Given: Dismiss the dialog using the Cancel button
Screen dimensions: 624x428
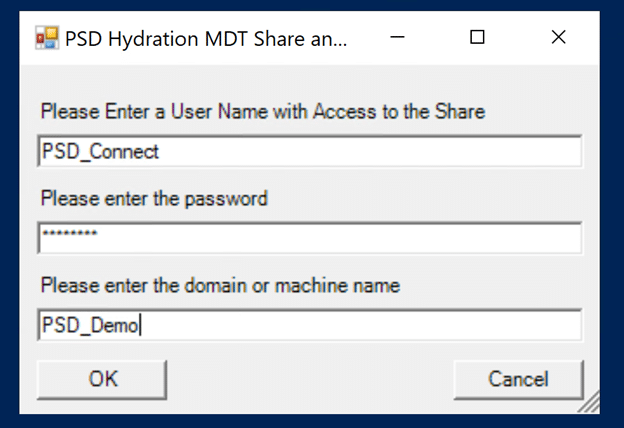Looking at the screenshot, I should pyautogui.click(x=518, y=379).
